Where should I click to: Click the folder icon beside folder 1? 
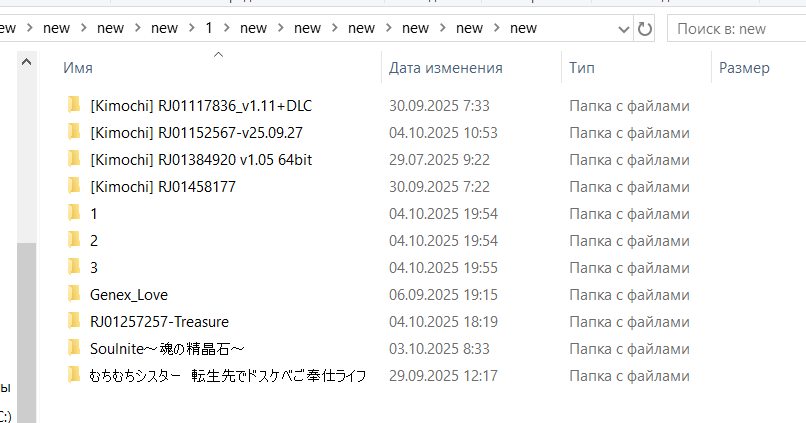click(73, 213)
